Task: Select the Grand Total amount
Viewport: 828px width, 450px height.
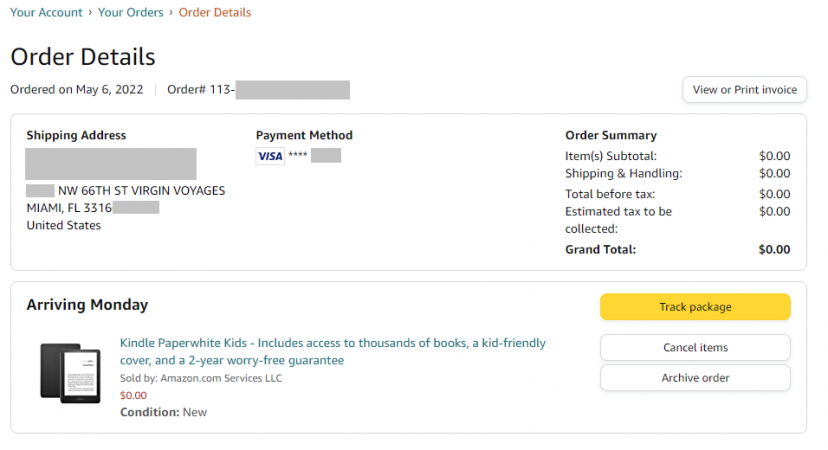Action: 774,249
